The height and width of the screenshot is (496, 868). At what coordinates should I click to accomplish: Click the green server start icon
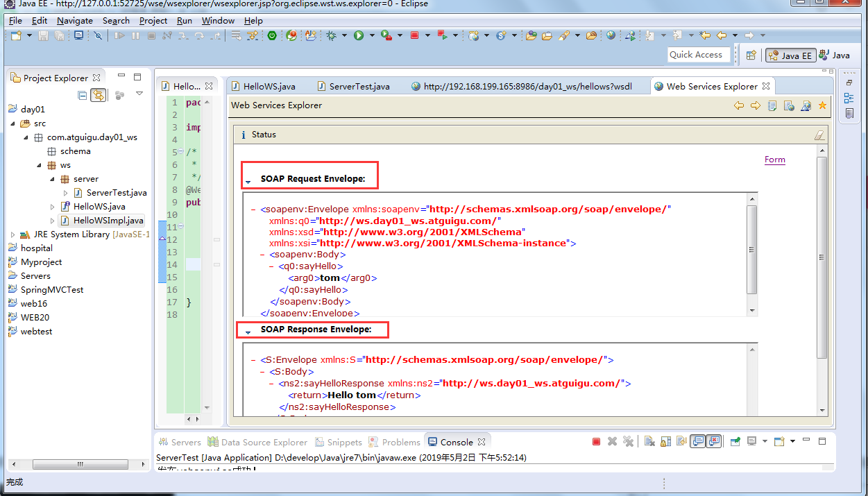pyautogui.click(x=271, y=35)
